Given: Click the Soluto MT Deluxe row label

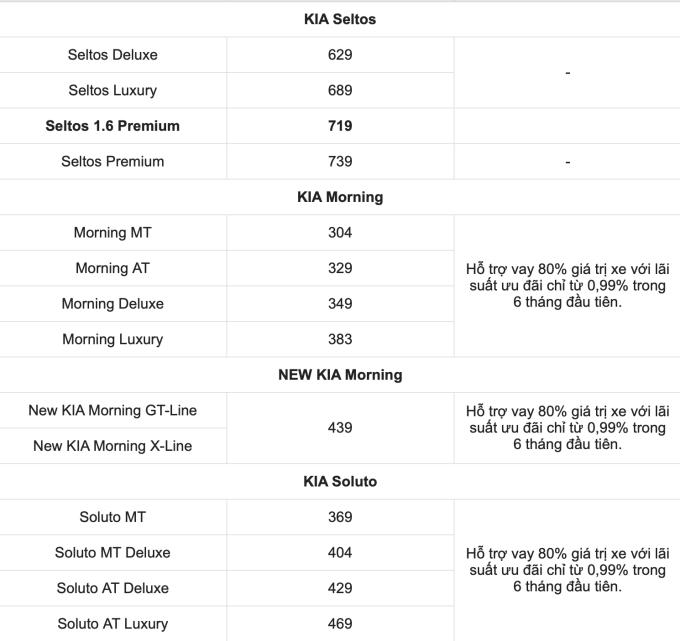Looking at the screenshot, I should coord(113,552).
